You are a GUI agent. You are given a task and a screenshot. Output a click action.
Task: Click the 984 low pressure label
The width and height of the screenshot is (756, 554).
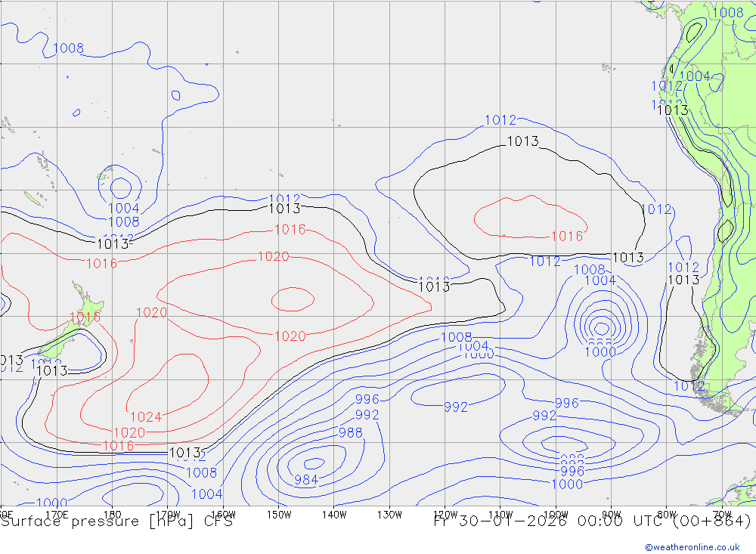click(x=306, y=480)
